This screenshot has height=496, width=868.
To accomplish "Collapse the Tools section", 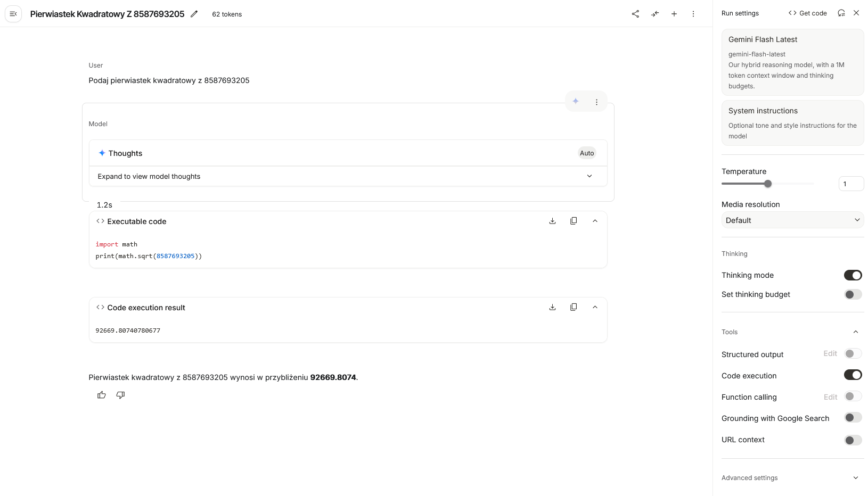I will (x=856, y=332).
